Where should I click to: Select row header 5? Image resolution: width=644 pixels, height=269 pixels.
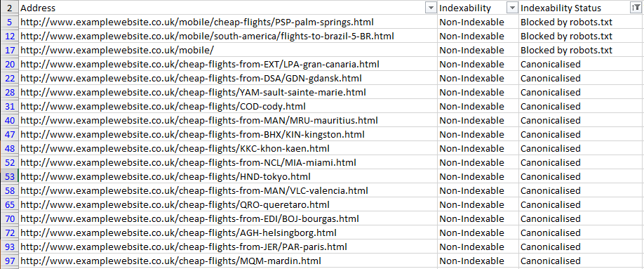pyautogui.click(x=9, y=22)
